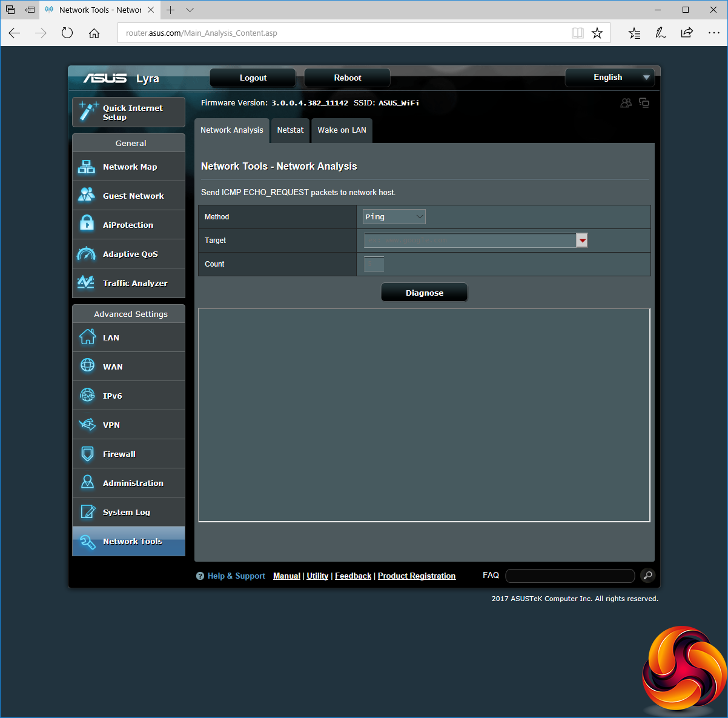The image size is (728, 718).
Task: Open the Utility link
Action: pos(317,576)
